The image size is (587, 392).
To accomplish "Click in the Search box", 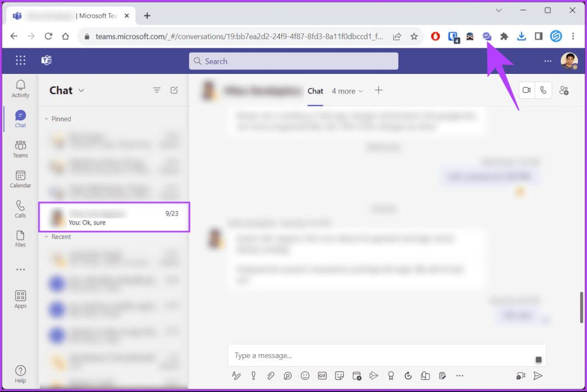I will 293,61.
